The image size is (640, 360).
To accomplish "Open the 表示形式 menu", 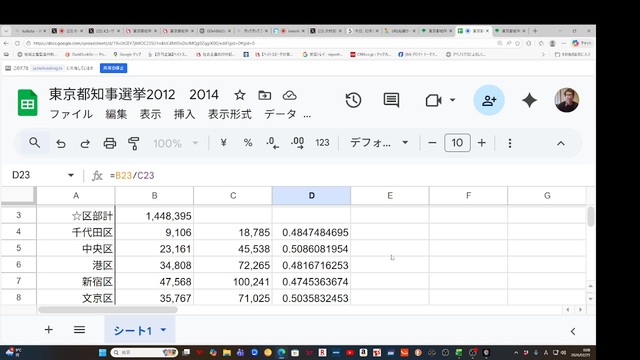I will click(229, 114).
